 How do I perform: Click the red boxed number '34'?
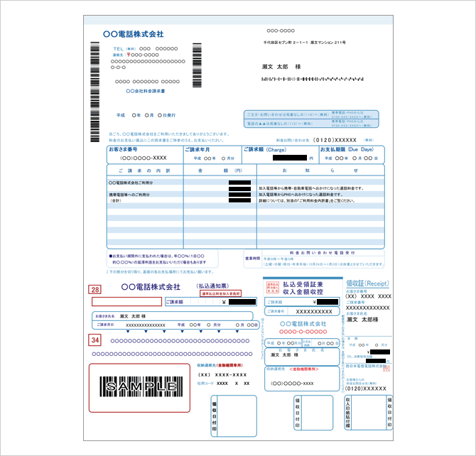point(95,340)
